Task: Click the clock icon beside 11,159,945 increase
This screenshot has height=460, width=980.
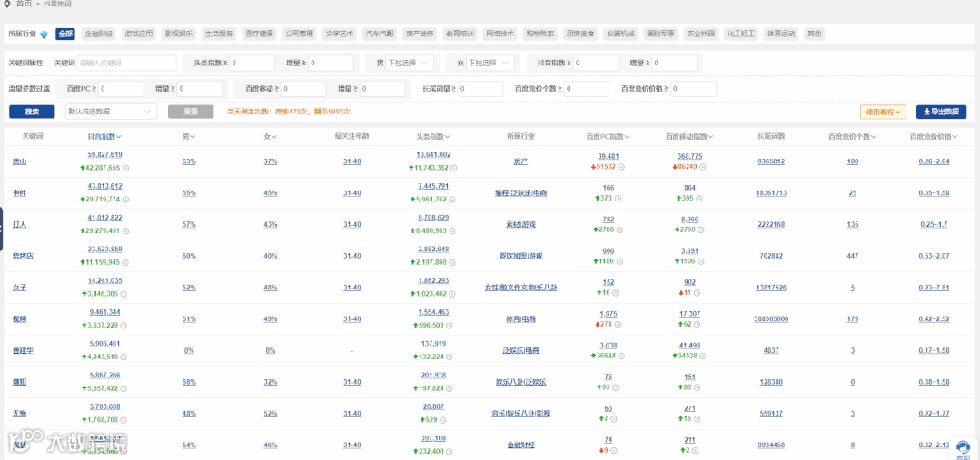Action: coord(126,262)
